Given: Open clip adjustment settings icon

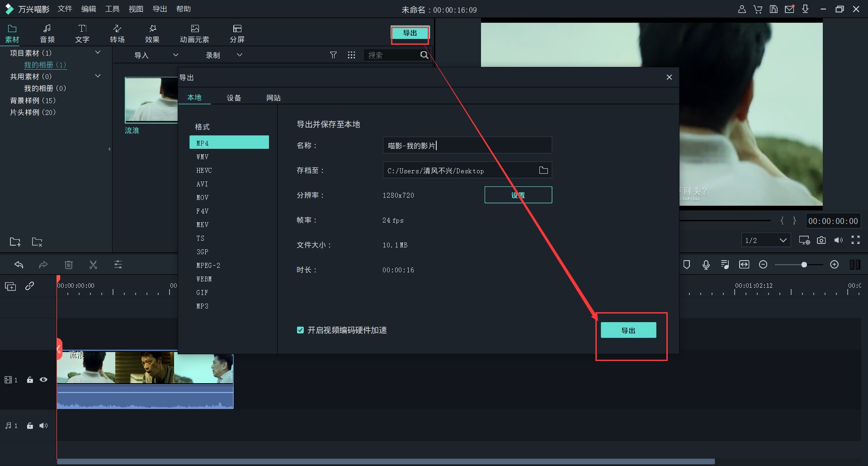Looking at the screenshot, I should tap(118, 265).
